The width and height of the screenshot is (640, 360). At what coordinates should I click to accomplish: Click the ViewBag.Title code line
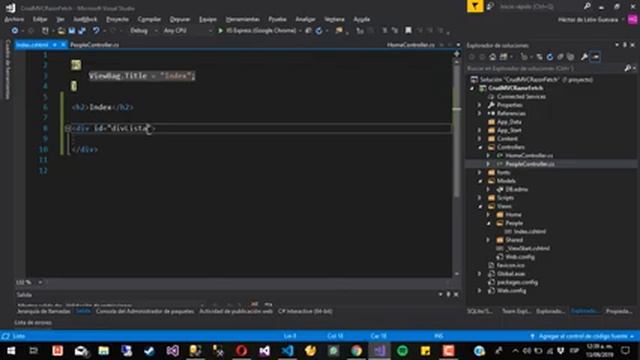(142, 76)
